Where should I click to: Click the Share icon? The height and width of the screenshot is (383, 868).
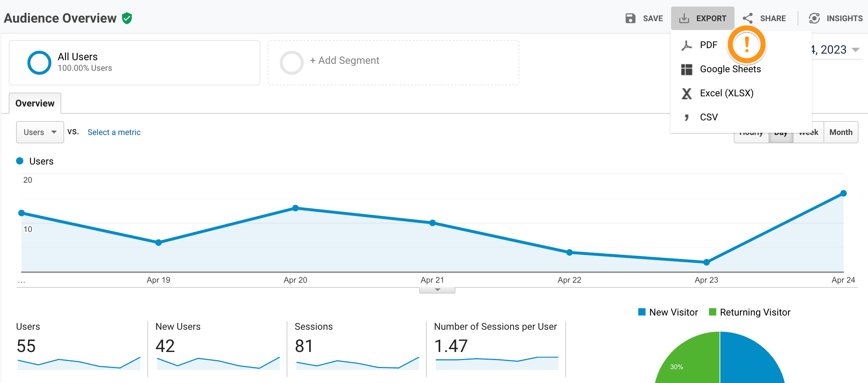point(748,18)
